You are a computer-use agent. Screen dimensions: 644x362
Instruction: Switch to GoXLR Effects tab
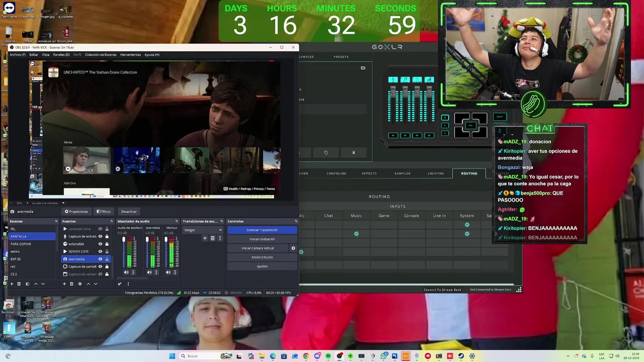pos(369,173)
